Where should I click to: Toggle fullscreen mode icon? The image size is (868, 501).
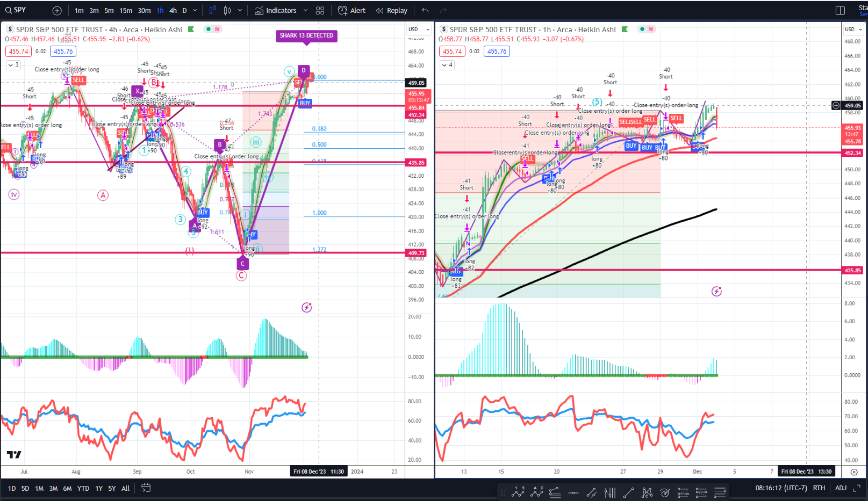(x=857, y=488)
